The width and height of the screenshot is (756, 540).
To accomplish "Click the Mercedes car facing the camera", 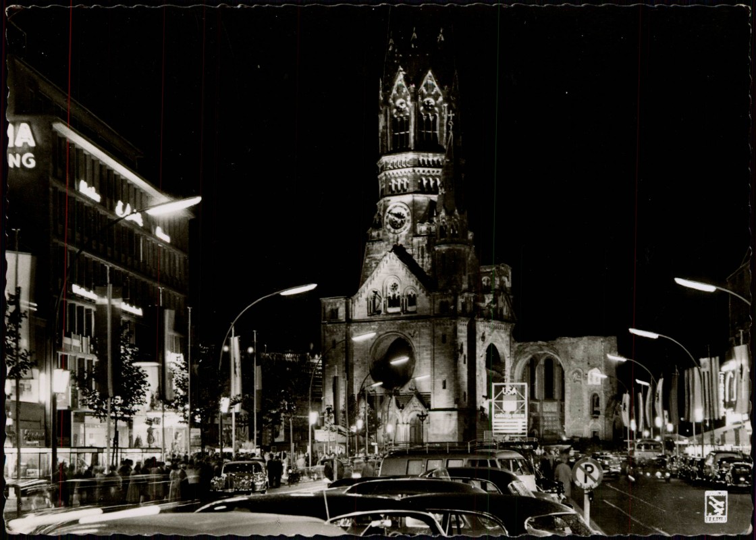I will pyautogui.click(x=239, y=477).
